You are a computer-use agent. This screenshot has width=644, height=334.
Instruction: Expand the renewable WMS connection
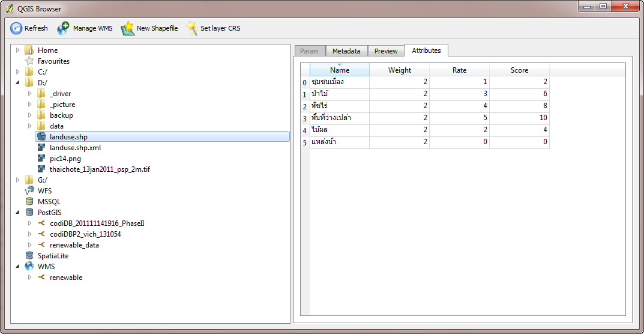coord(29,278)
